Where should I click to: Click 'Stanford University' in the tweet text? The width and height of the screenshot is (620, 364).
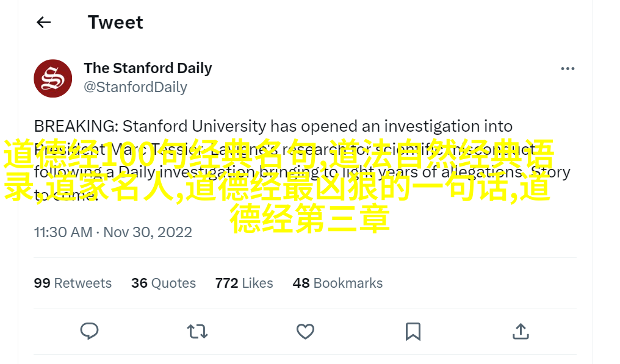coord(195,126)
